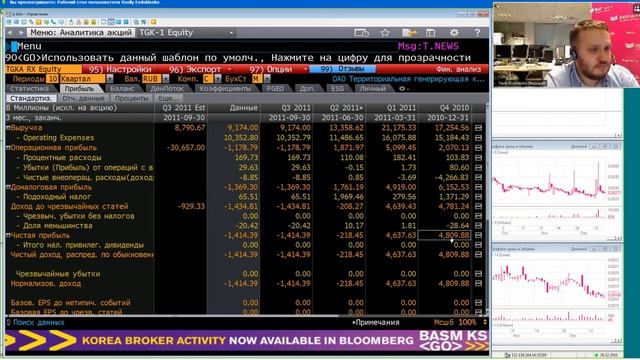Viewport: 640px width, 360px height.
Task: Go forward with the right navigation arrow
Action: pos(20,33)
